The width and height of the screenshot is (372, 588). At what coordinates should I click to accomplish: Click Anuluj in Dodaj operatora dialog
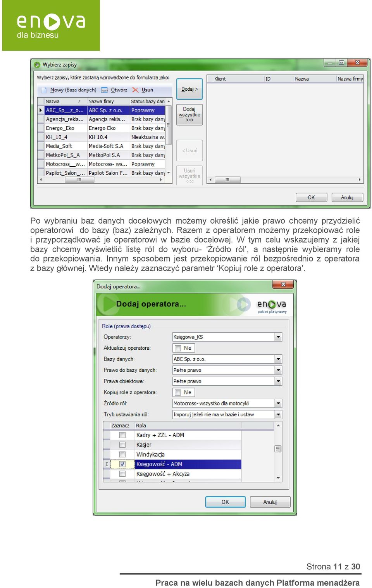coord(270,502)
